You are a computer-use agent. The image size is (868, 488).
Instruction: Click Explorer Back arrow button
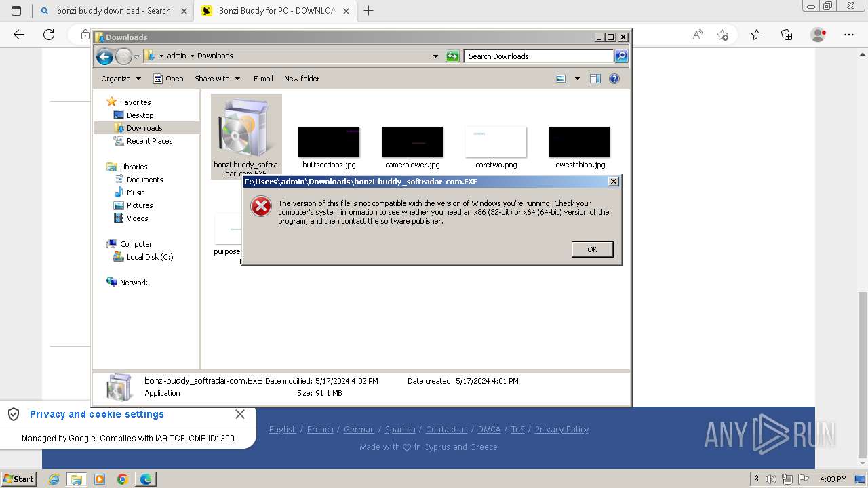pyautogui.click(x=104, y=56)
